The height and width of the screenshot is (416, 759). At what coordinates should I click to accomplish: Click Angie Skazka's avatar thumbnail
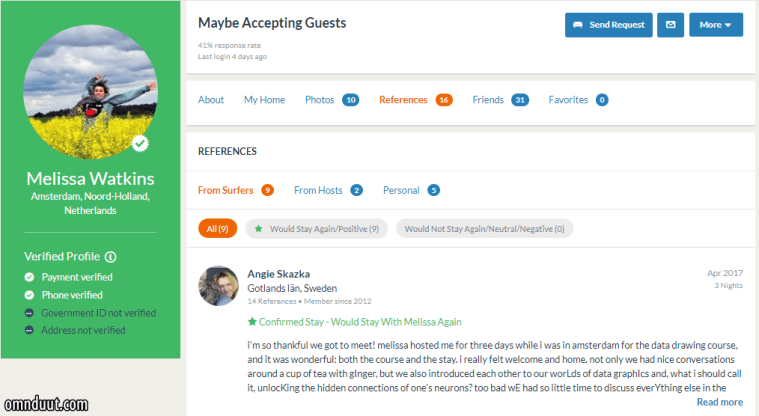(218, 285)
